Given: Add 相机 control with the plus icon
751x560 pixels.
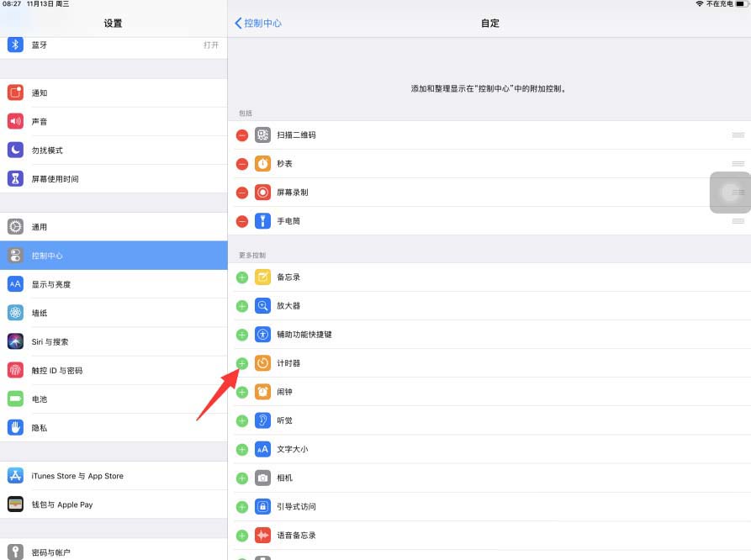Looking at the screenshot, I should (x=242, y=478).
